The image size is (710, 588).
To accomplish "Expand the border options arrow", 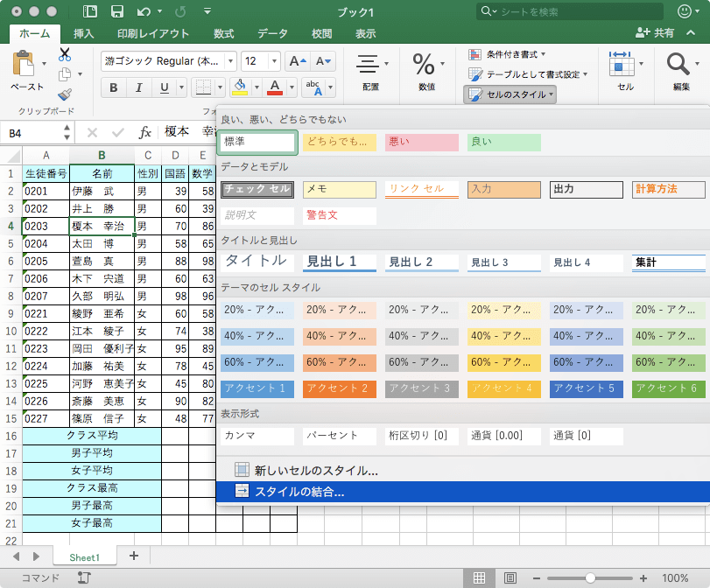I will [220, 87].
